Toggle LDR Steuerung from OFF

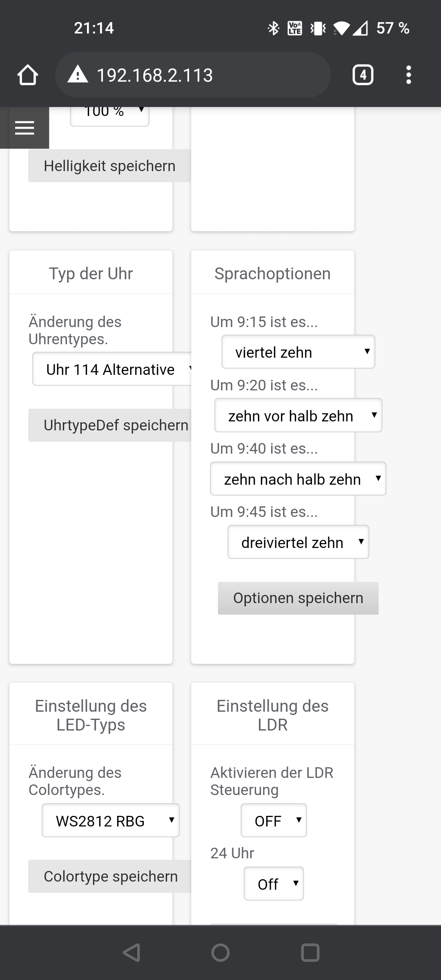274,821
